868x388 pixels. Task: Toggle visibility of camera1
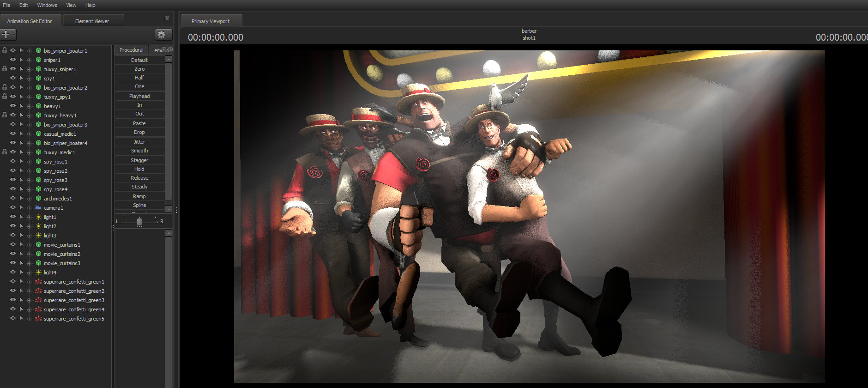click(13, 207)
